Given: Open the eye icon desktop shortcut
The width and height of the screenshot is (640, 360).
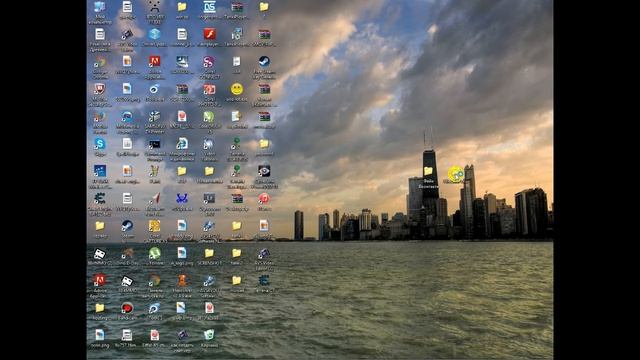Looking at the screenshot, I should 264,171.
